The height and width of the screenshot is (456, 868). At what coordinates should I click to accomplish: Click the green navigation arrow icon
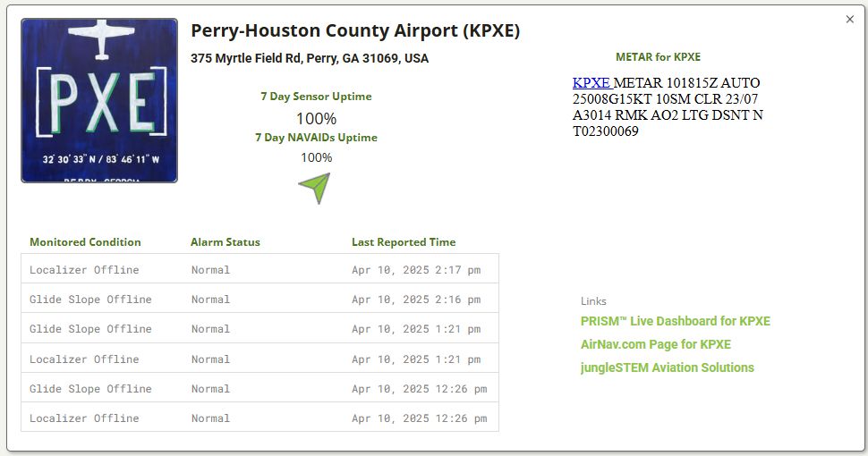coord(315,187)
